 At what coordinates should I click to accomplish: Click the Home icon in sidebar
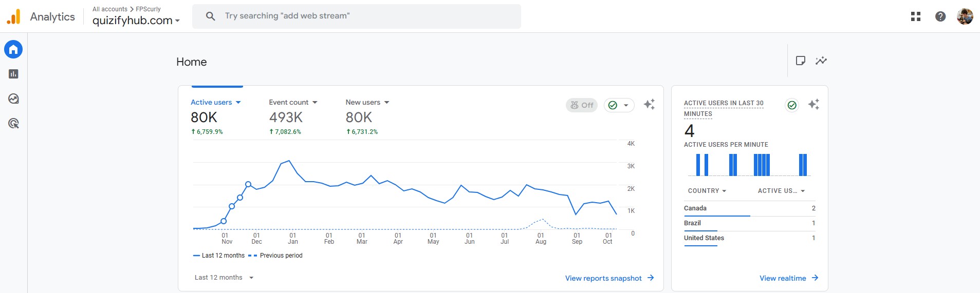(x=13, y=49)
